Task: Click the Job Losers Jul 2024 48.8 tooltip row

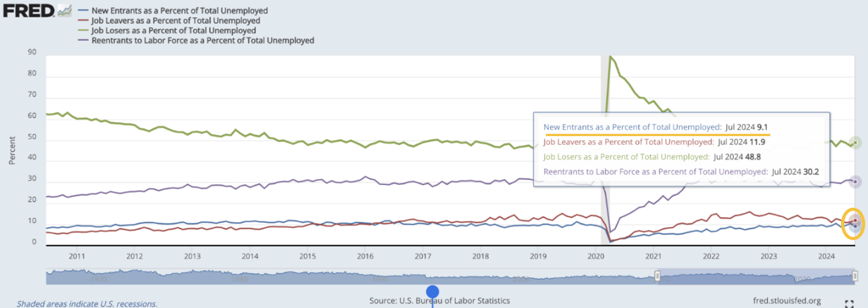Action: coord(651,157)
